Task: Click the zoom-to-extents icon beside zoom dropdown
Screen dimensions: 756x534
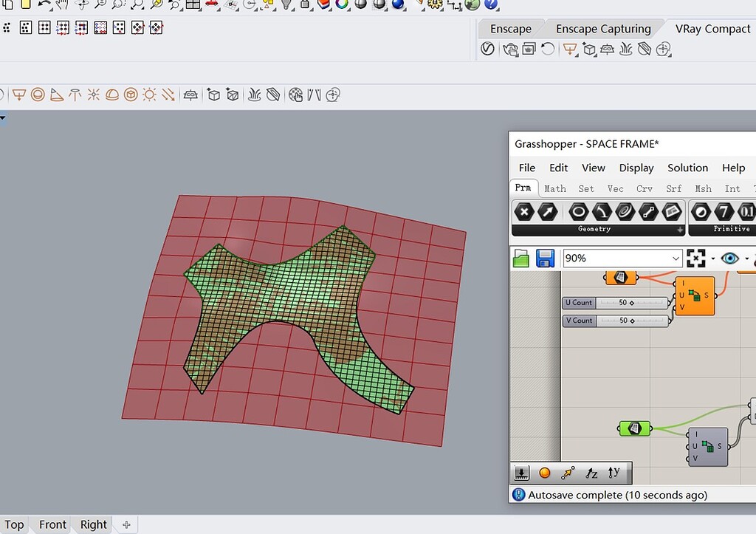Action: coord(694,258)
